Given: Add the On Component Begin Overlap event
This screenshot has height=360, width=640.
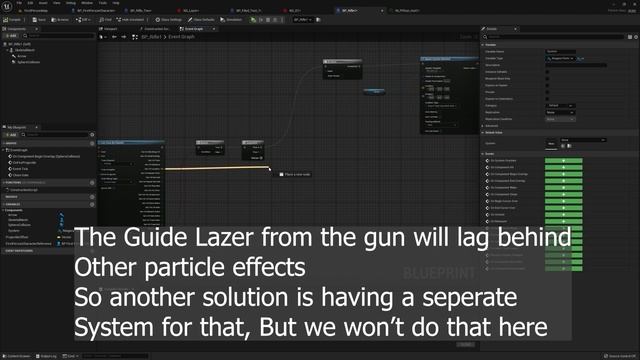Looking at the screenshot, I should (x=564, y=174).
